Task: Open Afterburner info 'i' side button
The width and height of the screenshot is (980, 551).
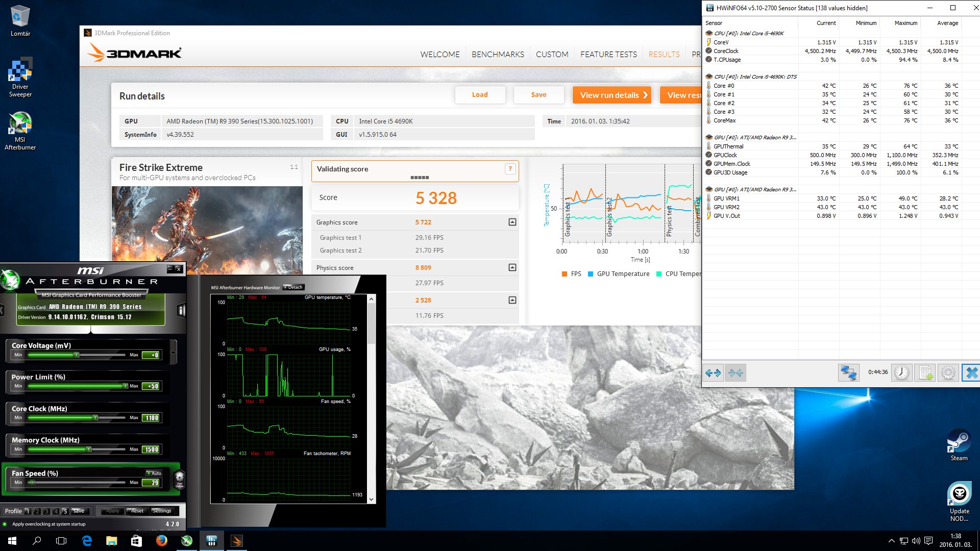Action: click(x=181, y=310)
